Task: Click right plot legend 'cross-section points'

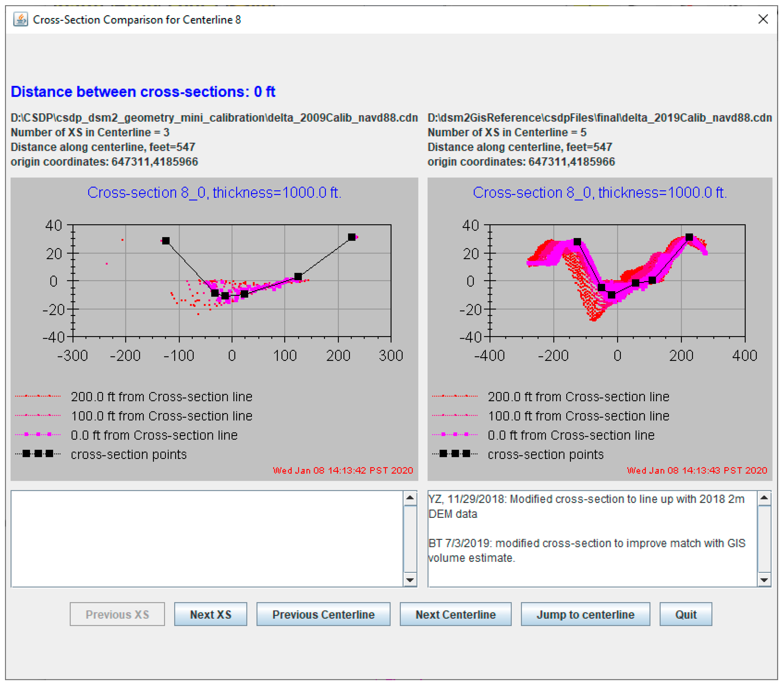Action: pyautogui.click(x=545, y=454)
